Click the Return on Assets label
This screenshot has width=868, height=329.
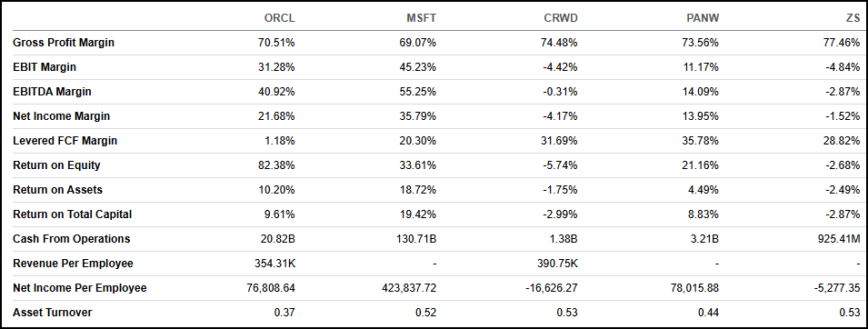[57, 189]
